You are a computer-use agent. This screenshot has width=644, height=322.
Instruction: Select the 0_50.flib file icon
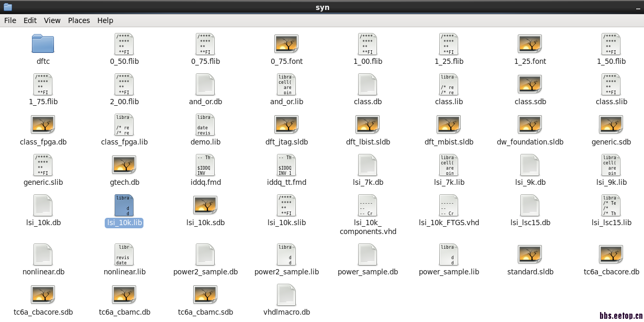(124, 44)
